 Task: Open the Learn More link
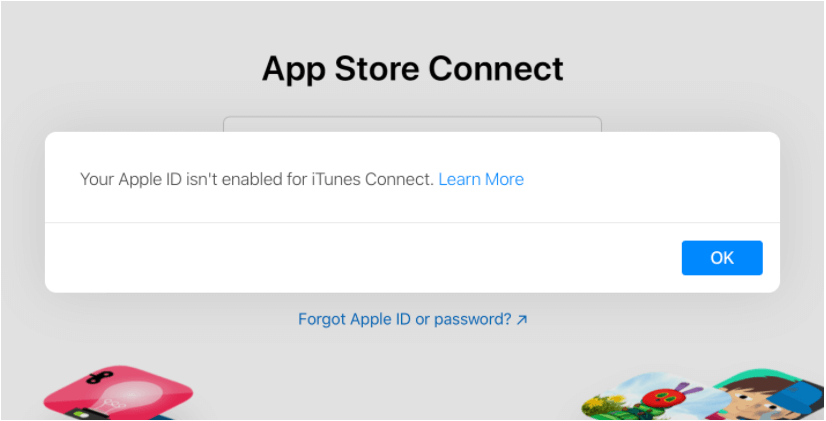(481, 179)
